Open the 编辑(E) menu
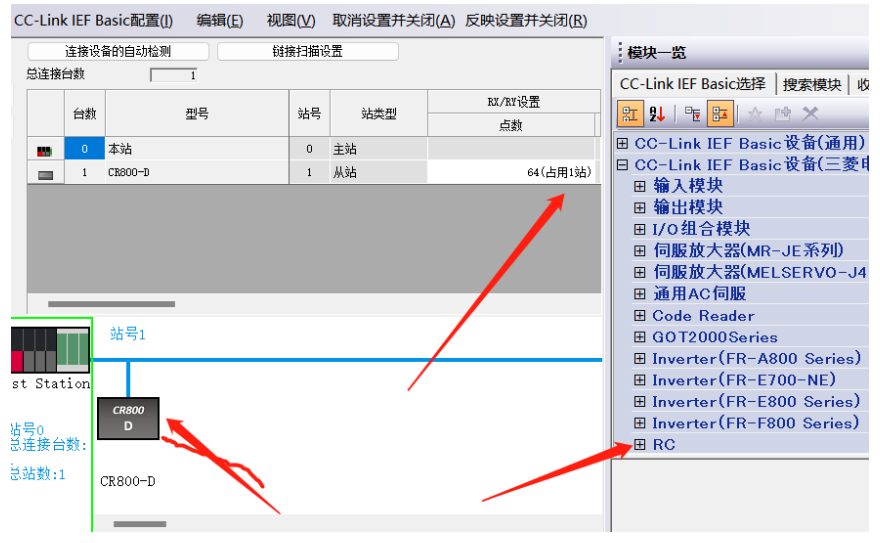880x543 pixels. click(x=219, y=21)
